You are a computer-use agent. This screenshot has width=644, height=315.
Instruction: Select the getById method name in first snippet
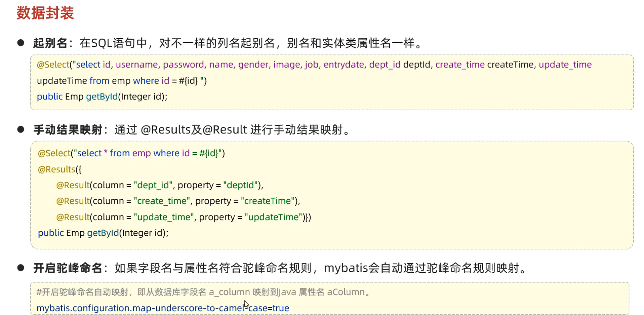pos(102,96)
